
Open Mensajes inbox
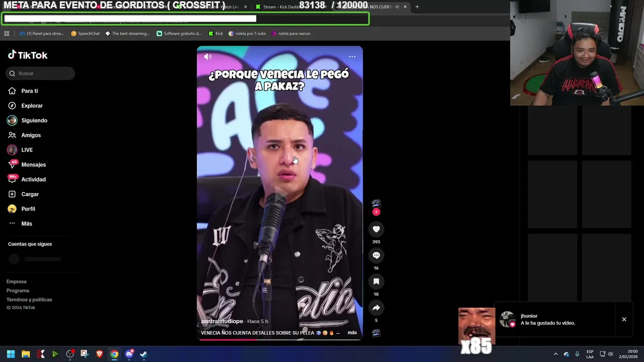(33, 164)
